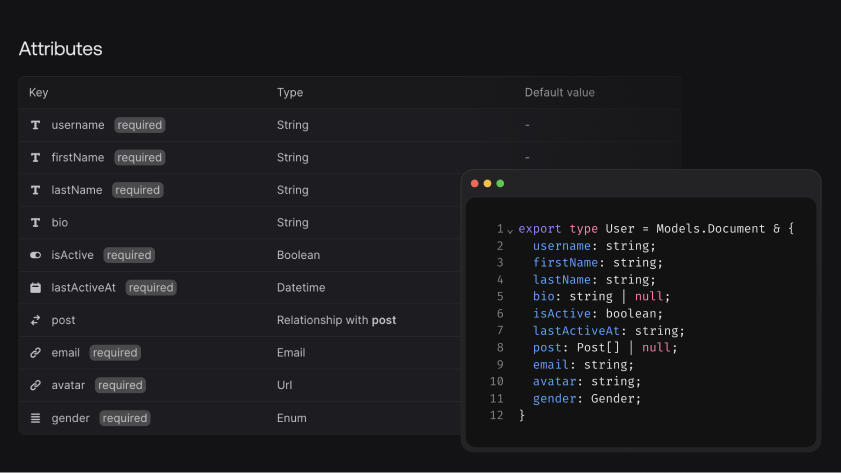Click the code line email: string
Screen dimensions: 841x473
(583, 365)
